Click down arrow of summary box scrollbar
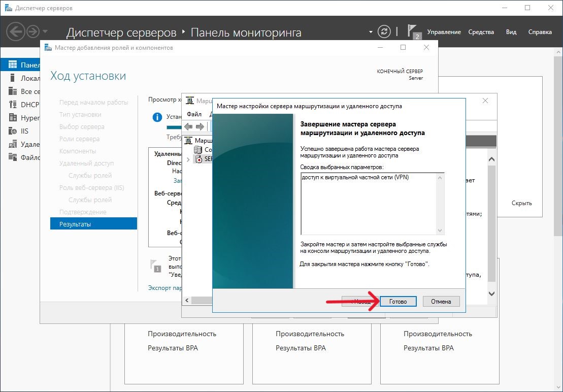 tap(440, 231)
